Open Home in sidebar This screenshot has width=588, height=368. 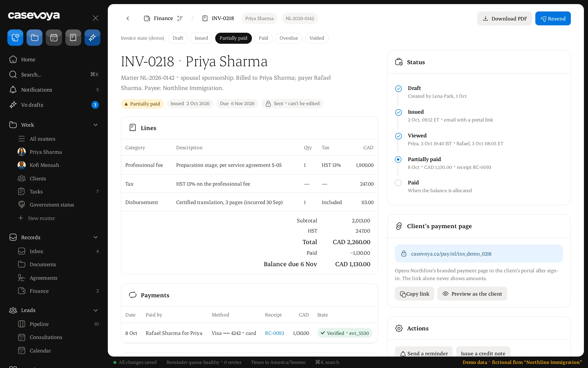(54, 59)
